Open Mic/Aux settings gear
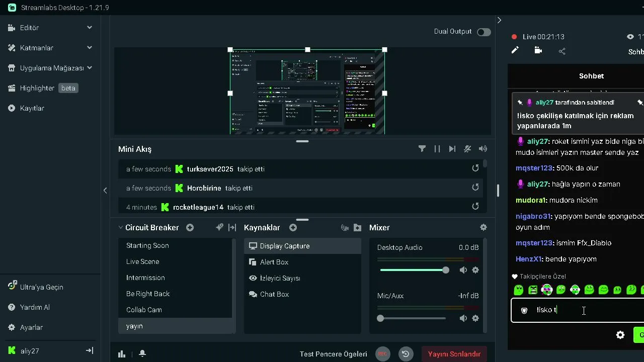 475,318
